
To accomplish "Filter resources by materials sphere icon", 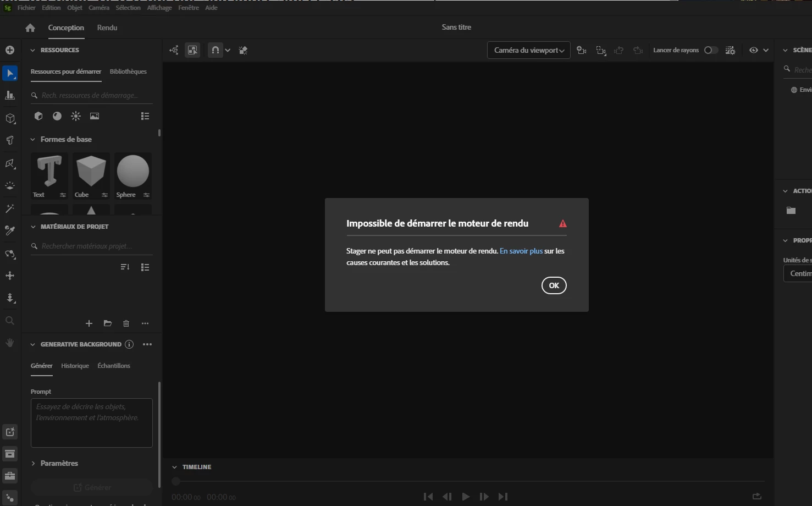I will pyautogui.click(x=57, y=116).
